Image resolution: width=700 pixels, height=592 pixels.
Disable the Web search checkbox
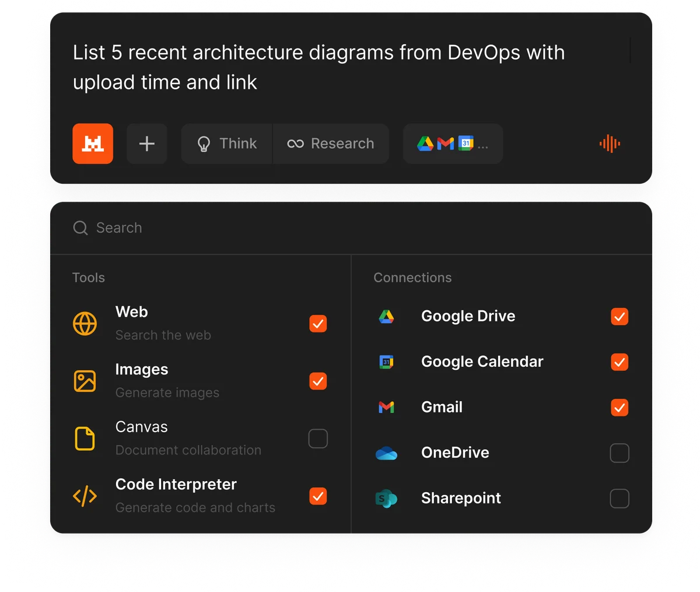tap(318, 324)
